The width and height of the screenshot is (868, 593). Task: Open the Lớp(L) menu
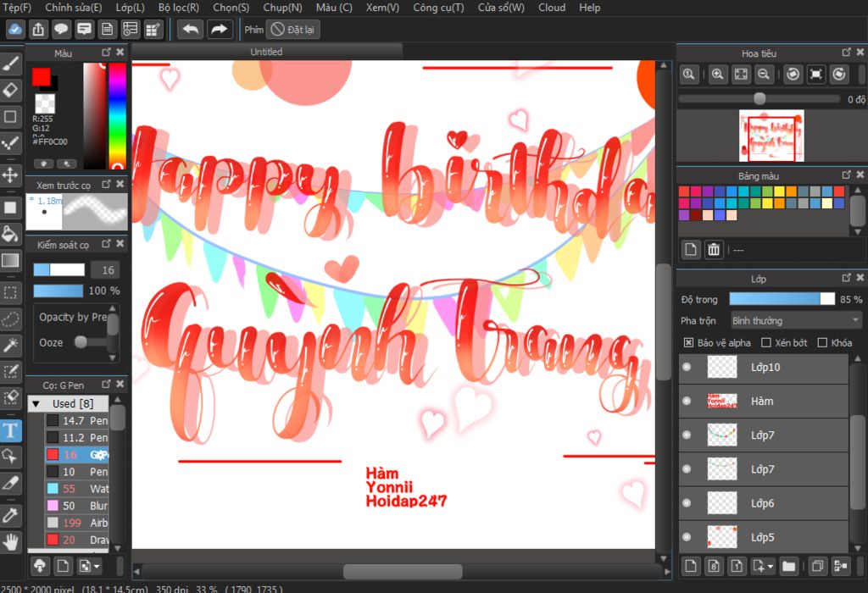pyautogui.click(x=130, y=8)
